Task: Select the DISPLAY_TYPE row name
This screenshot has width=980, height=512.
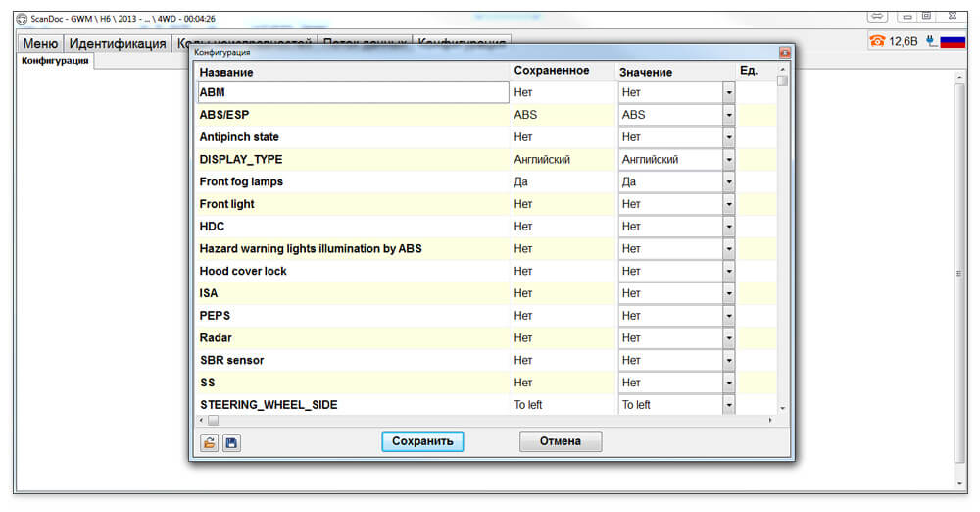Action: (241, 160)
